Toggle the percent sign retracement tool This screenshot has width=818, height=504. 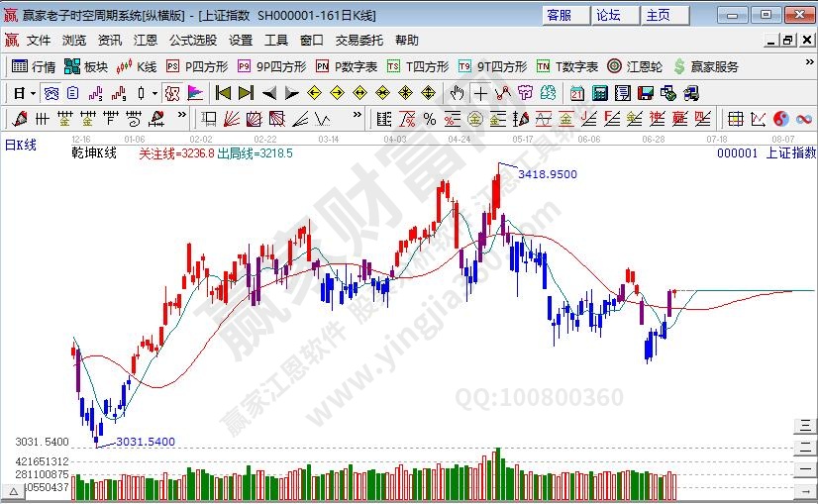click(x=429, y=119)
